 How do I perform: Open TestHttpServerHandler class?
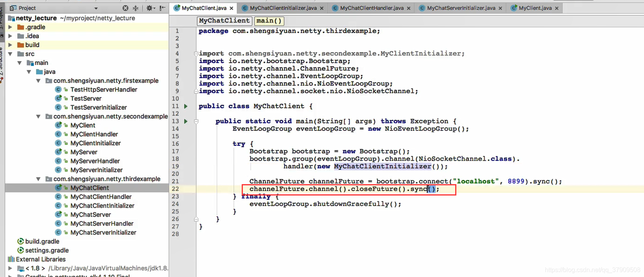click(x=104, y=90)
